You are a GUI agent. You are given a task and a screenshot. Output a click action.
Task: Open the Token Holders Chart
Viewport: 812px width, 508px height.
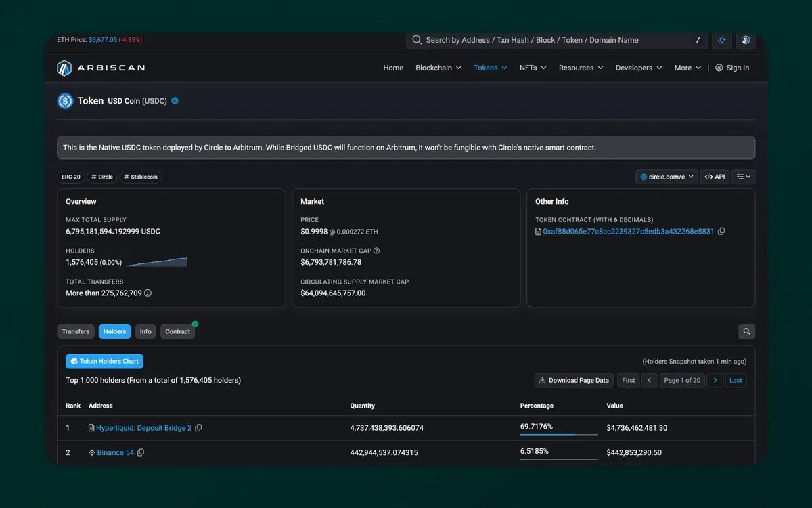pyautogui.click(x=104, y=362)
